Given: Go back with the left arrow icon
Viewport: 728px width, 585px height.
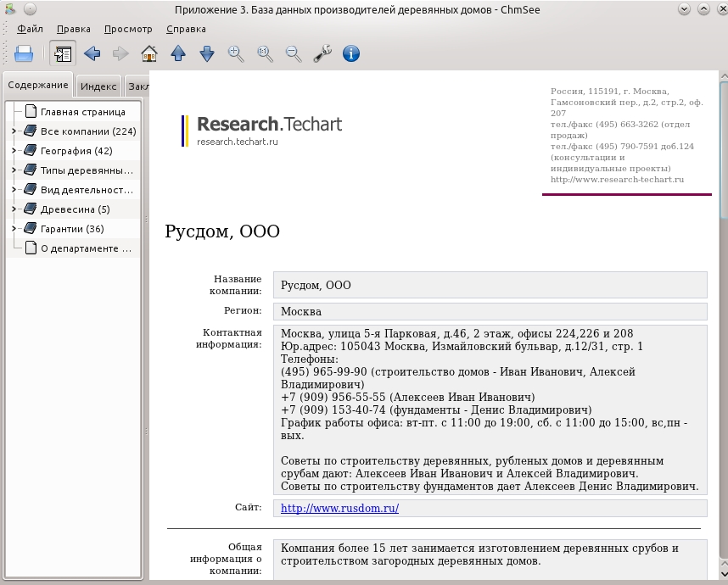Looking at the screenshot, I should [92, 53].
